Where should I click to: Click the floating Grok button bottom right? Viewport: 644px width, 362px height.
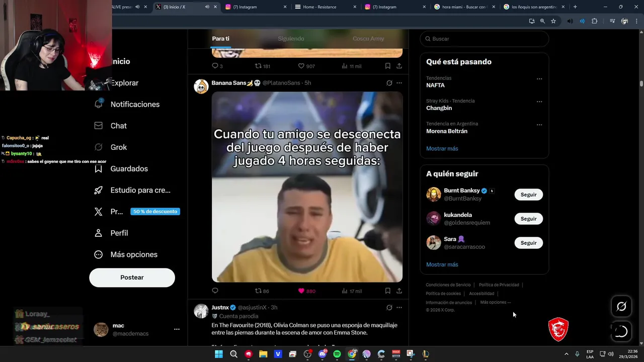pyautogui.click(x=621, y=306)
